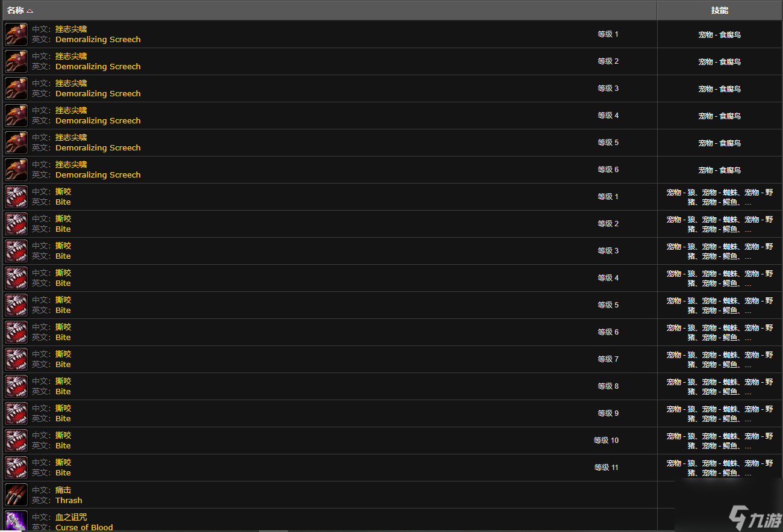Click Bite spell icon in level 5 row
The height and width of the screenshot is (532, 783).
pos(16,305)
